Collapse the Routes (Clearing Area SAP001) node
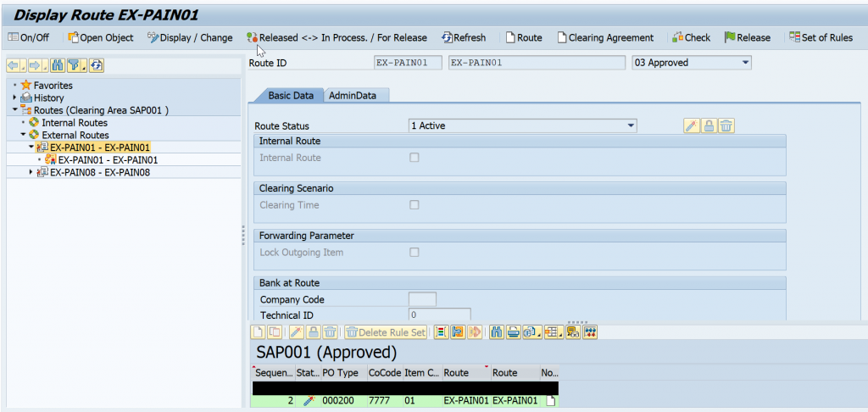 click(x=14, y=110)
